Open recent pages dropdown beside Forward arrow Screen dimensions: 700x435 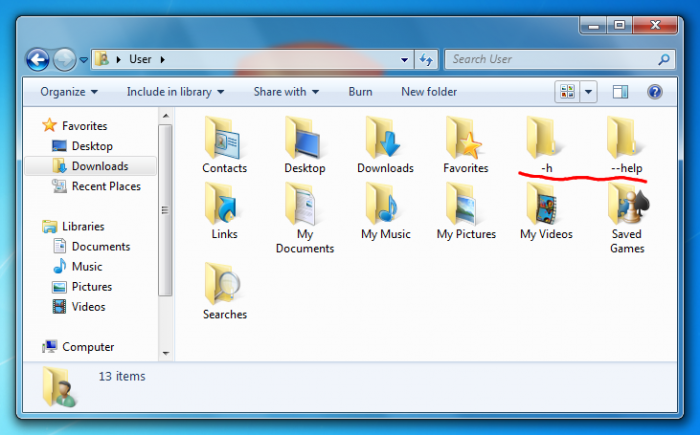pos(83,59)
